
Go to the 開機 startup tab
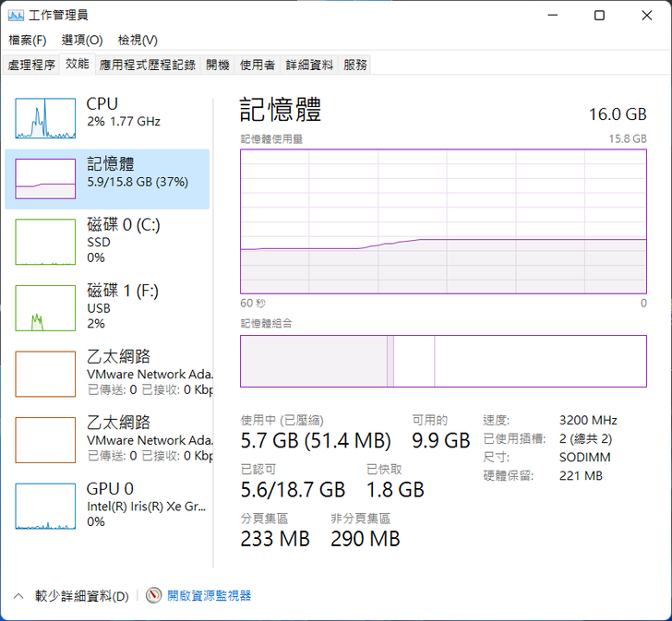[x=218, y=65]
